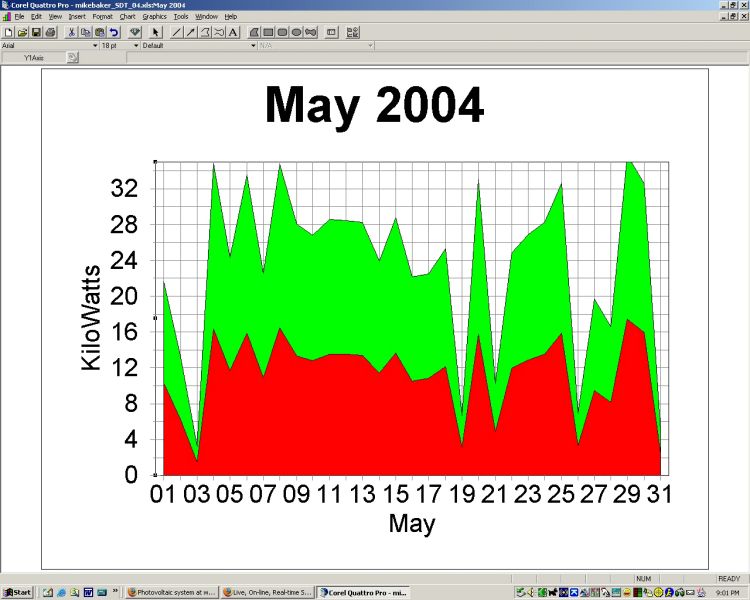
Task: Open the Graphics menu
Action: [x=154, y=17]
